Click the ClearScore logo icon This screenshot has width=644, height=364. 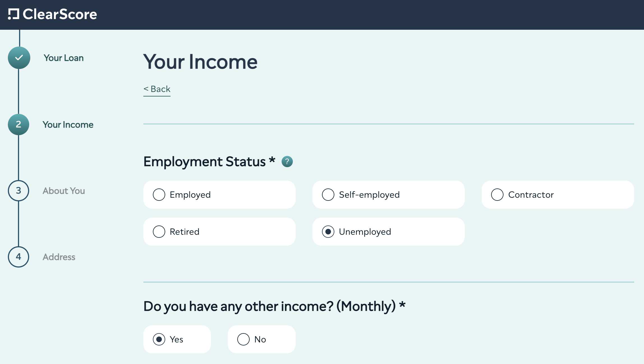(x=13, y=14)
